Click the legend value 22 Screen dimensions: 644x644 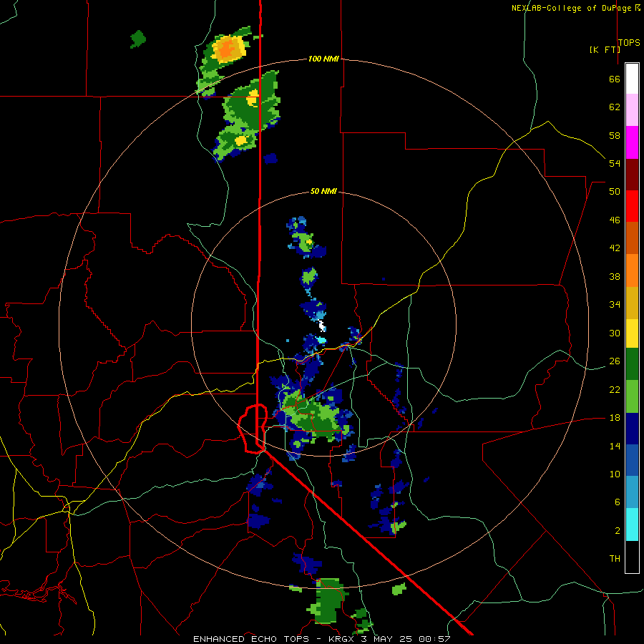[x=615, y=389]
